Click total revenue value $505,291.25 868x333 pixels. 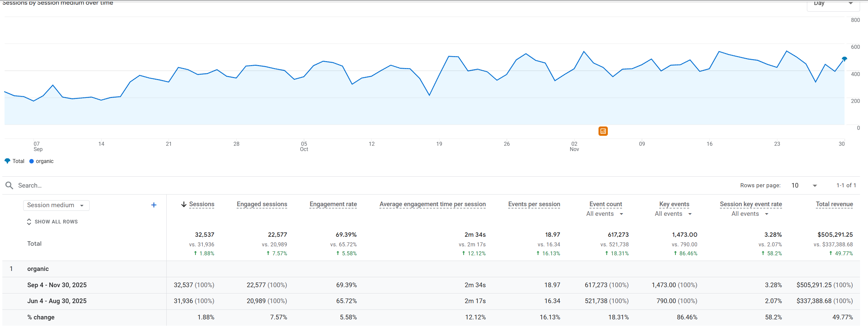835,235
